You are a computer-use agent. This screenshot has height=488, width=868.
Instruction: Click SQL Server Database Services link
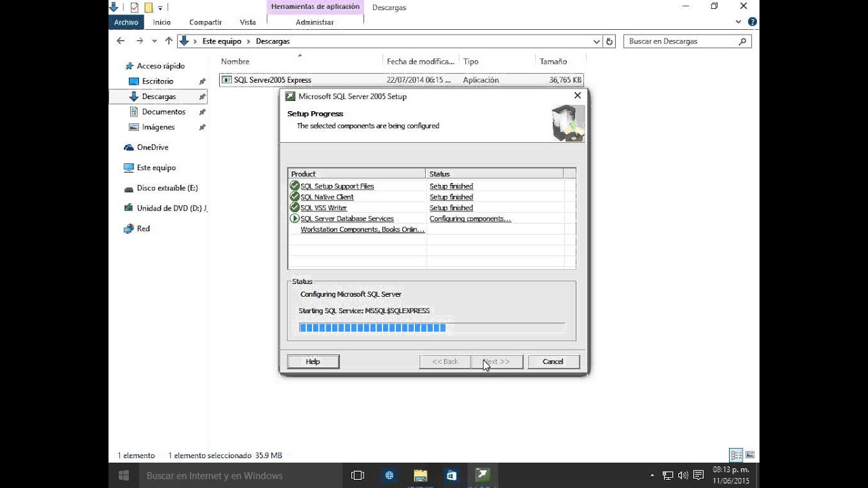[347, 219]
